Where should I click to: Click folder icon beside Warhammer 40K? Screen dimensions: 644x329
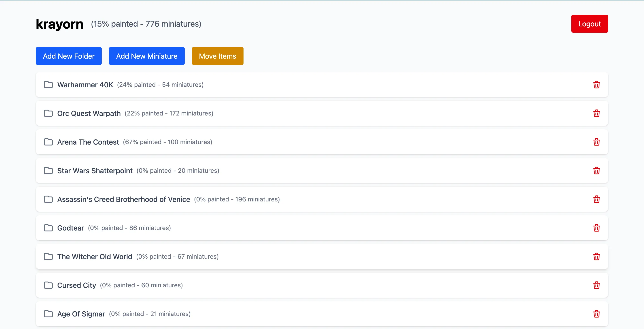pos(48,85)
